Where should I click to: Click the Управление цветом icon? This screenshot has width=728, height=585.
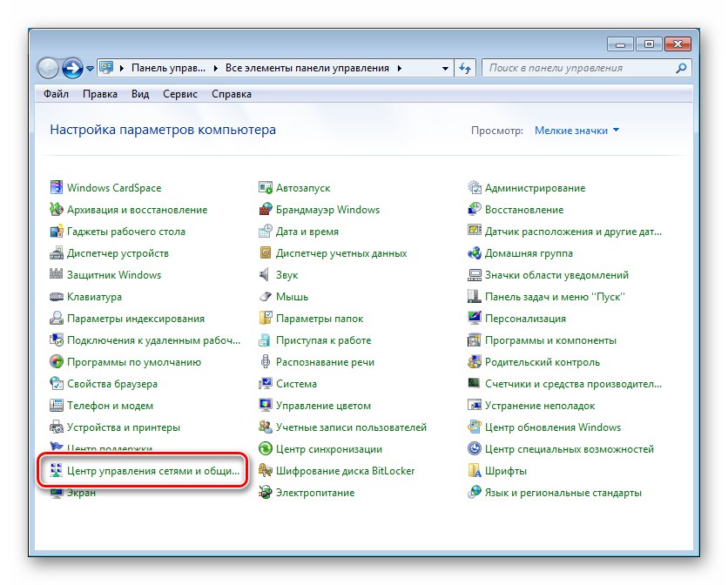(x=265, y=406)
